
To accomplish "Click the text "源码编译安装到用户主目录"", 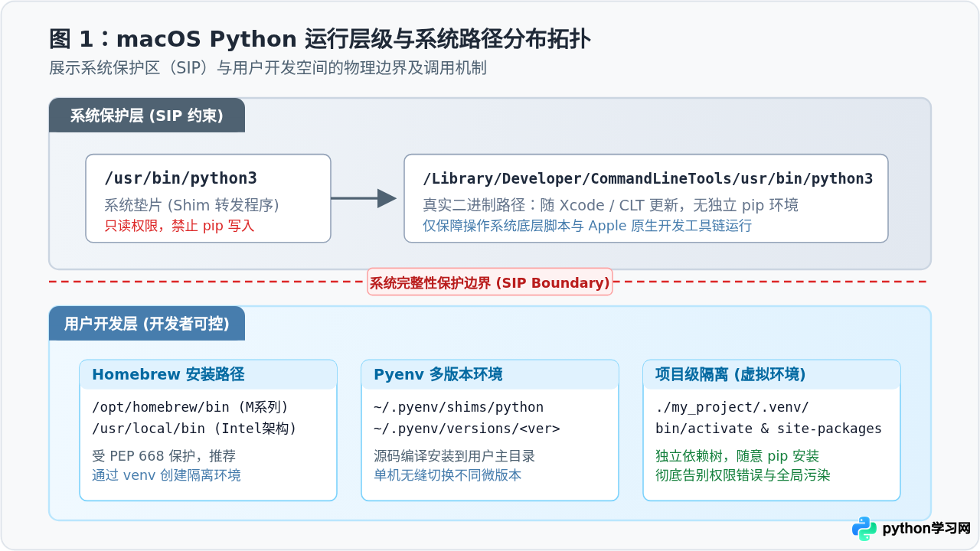I will 454,456.
